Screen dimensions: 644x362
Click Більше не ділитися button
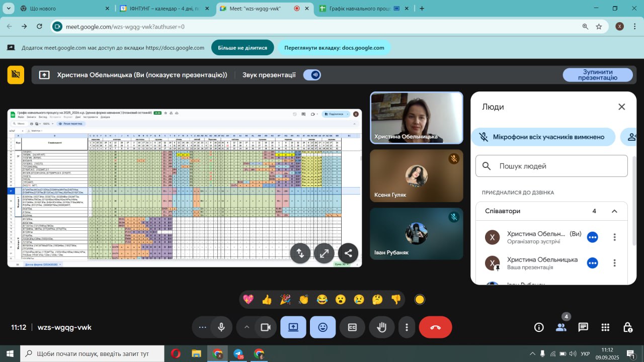pos(243,48)
